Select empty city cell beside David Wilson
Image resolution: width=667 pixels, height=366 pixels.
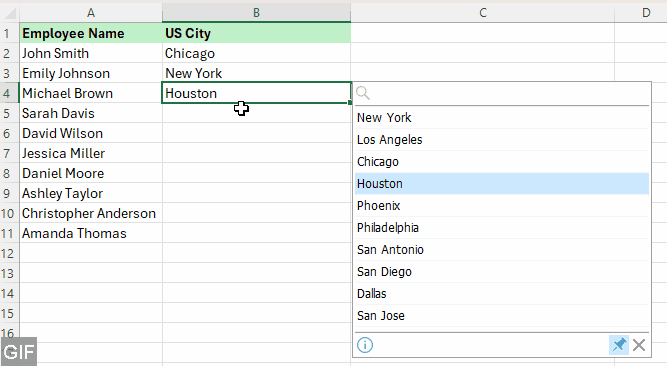257,133
